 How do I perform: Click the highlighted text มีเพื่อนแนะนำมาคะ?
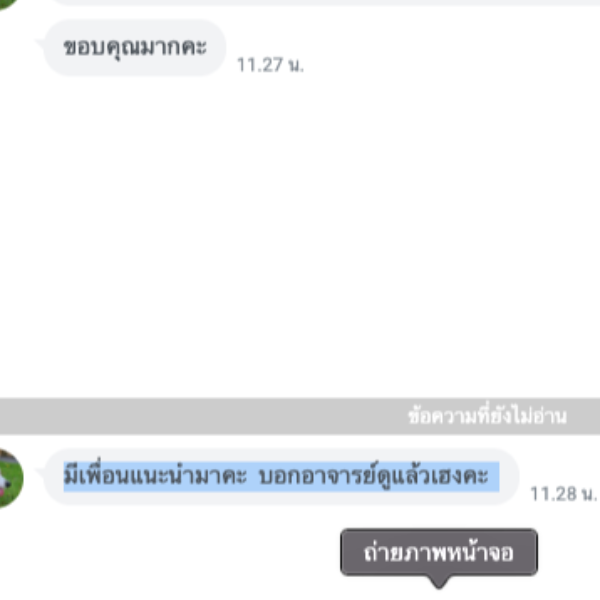click(x=155, y=476)
